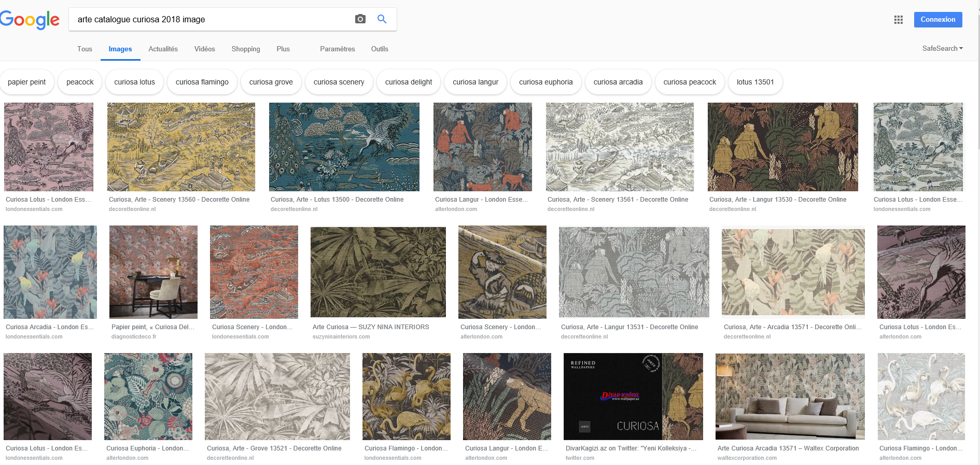The height and width of the screenshot is (465, 980).
Task: Click 'Arte Curiosa Arcadia 13571 – Waltex' caption
Action: click(x=788, y=448)
